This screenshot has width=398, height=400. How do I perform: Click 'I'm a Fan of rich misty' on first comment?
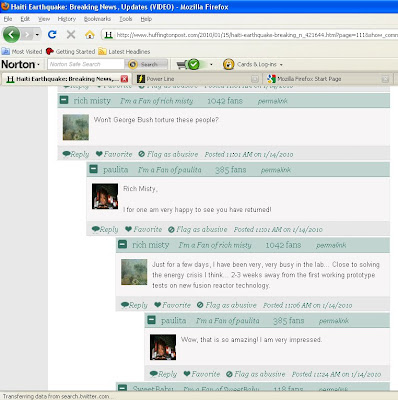point(157,101)
